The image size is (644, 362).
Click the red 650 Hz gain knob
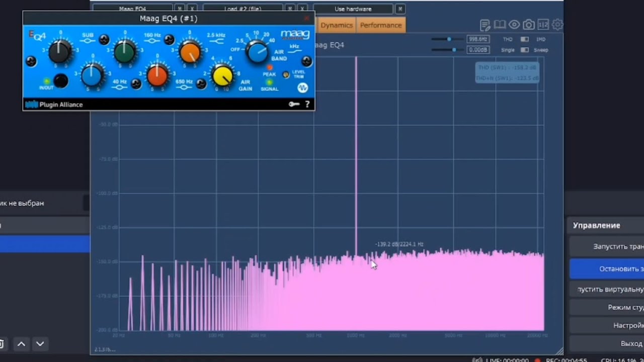tap(157, 75)
